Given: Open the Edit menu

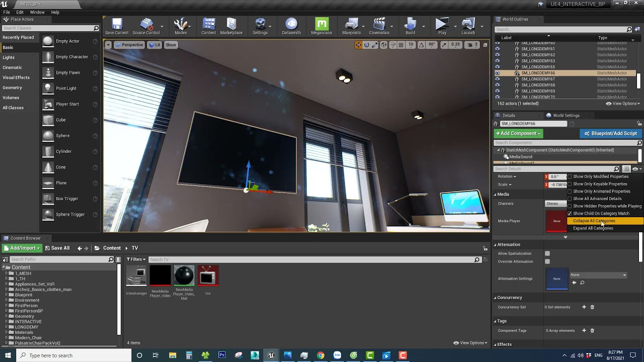Looking at the screenshot, I should pos(20,12).
